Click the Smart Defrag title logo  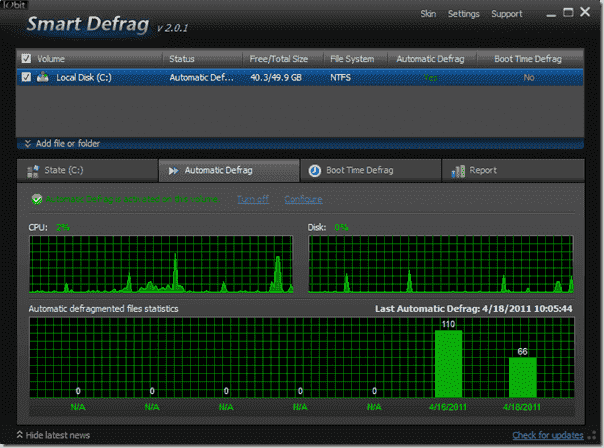[88, 25]
